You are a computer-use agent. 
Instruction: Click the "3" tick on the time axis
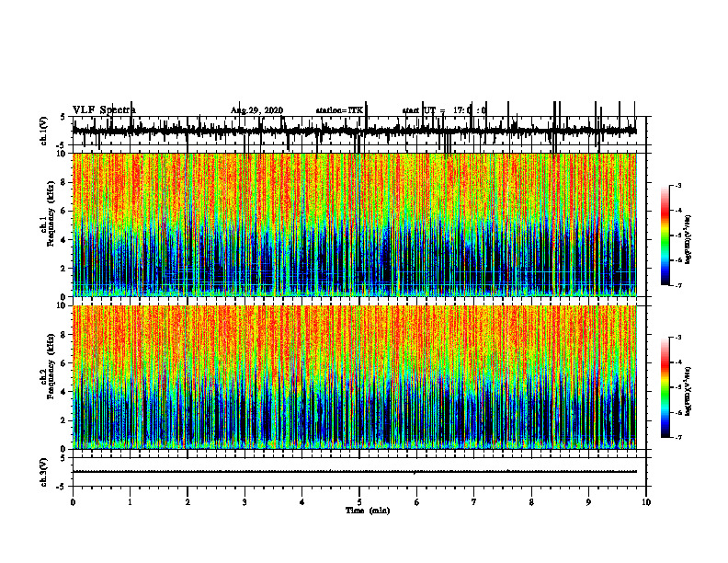pos(245,502)
